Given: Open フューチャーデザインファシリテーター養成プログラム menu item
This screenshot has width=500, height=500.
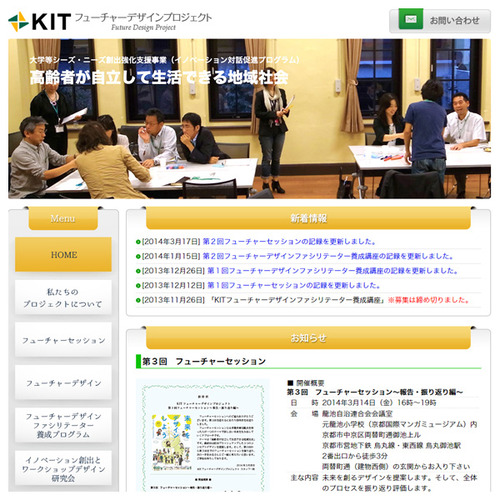Looking at the screenshot, I should [x=63, y=426].
